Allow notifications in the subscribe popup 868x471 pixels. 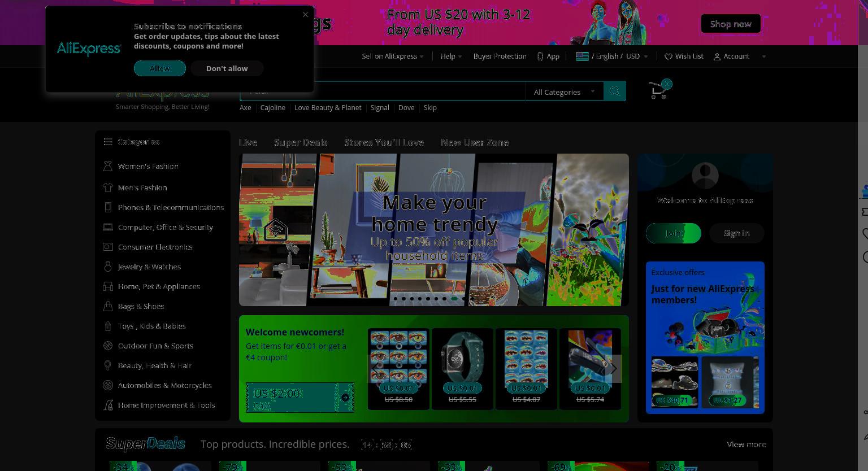(x=160, y=68)
